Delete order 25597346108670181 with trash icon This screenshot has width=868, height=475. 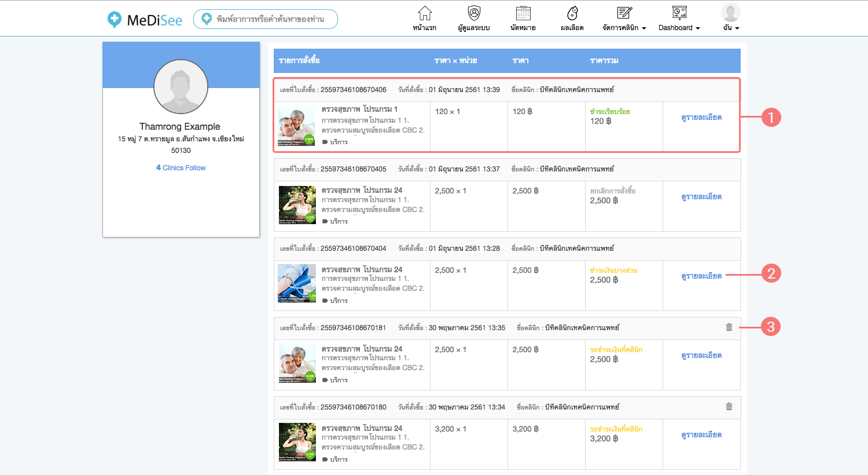729,327
